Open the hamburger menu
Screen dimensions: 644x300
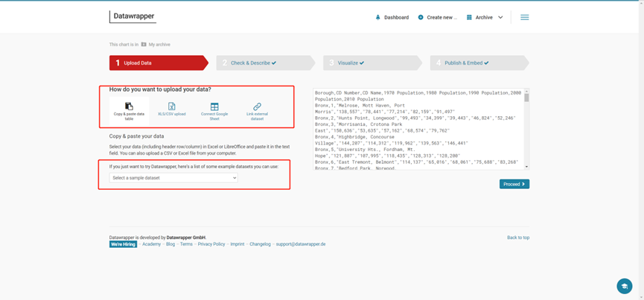[524, 17]
